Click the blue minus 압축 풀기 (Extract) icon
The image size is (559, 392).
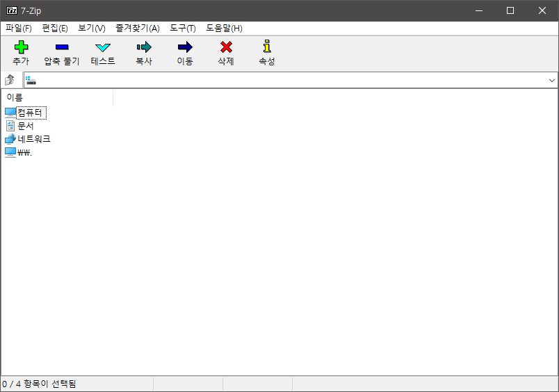point(62,47)
